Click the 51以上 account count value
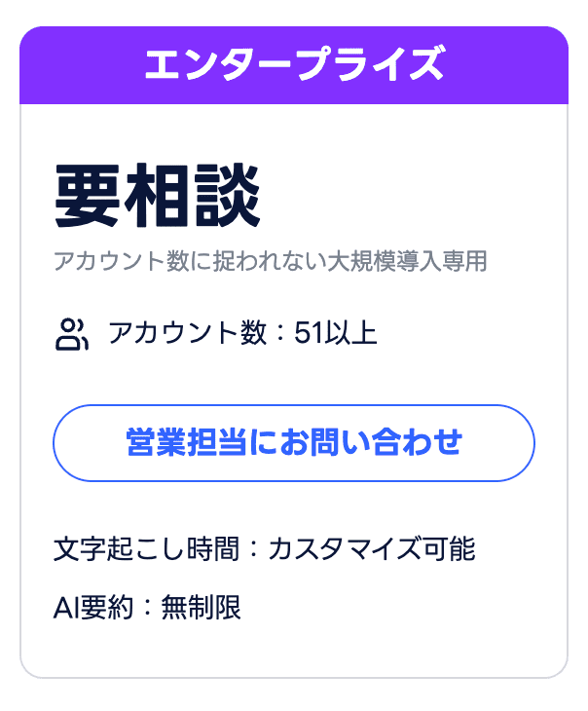 coord(336,333)
